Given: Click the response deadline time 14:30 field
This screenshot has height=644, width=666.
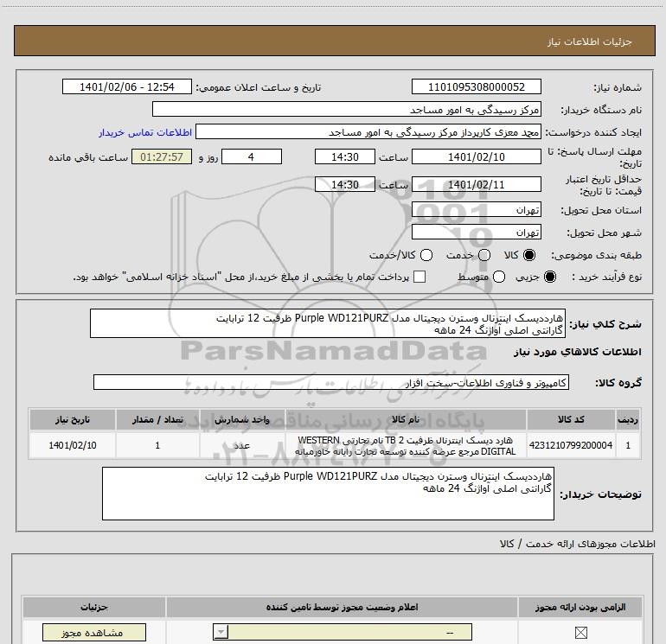Looking at the screenshot, I should pyautogui.click(x=345, y=156).
